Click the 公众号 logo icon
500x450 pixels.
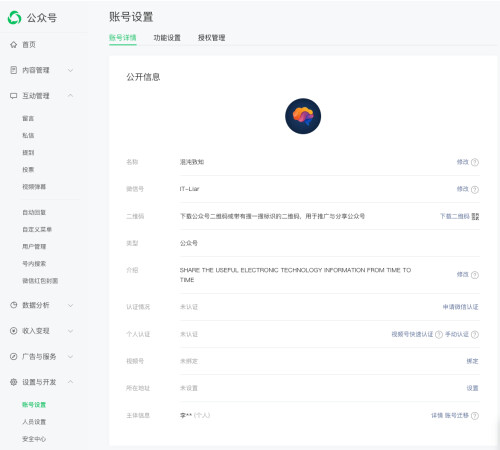coord(14,18)
